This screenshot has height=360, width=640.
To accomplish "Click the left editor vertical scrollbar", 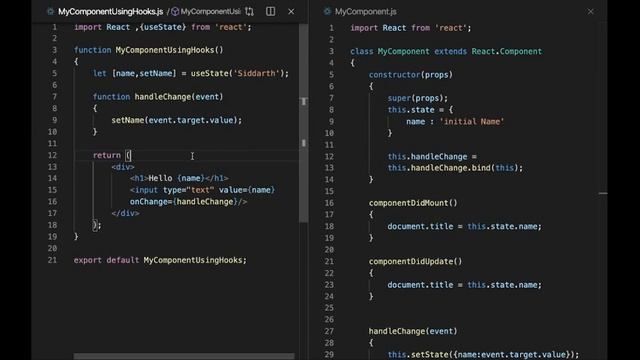I will pyautogui.click(x=304, y=122).
